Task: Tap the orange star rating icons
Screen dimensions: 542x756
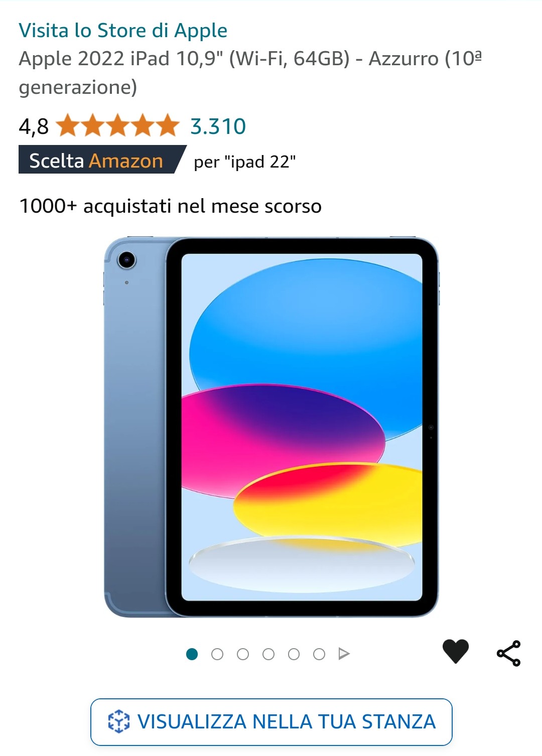Action: click(117, 125)
